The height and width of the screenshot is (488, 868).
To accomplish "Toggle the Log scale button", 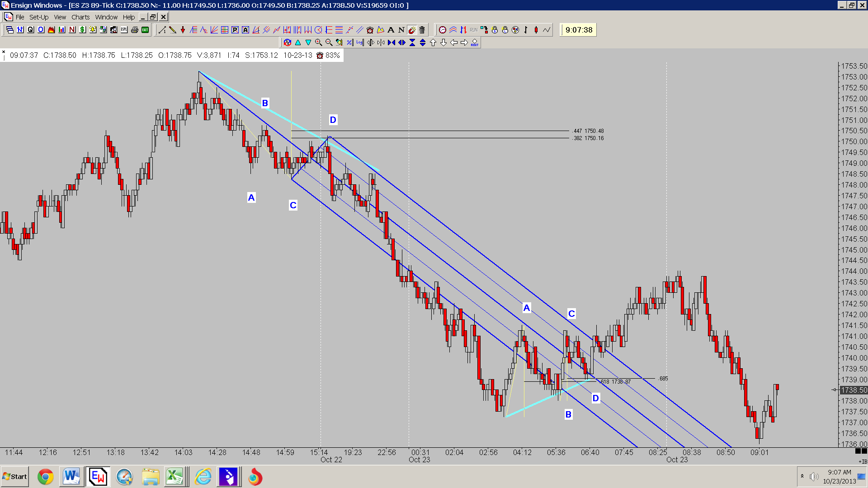I will [x=360, y=42].
